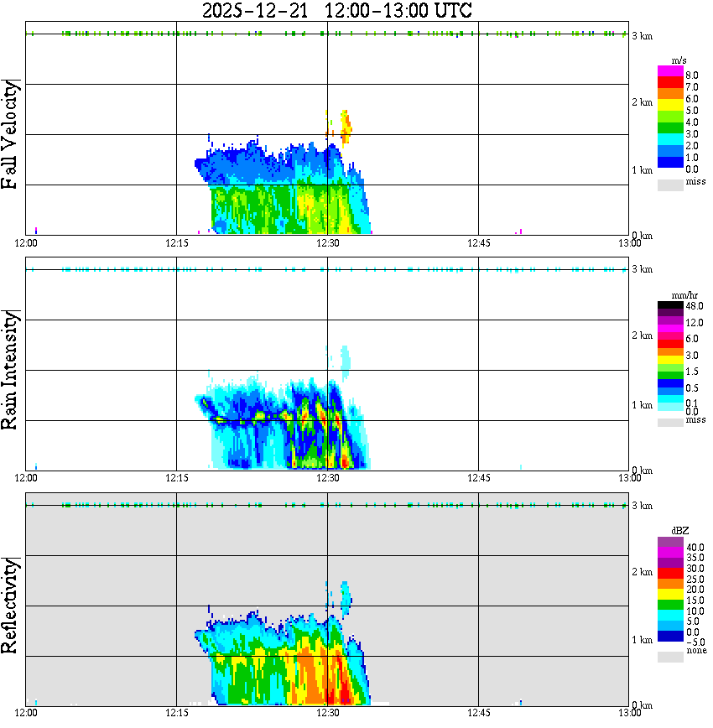Click the "mm/hr" unit label
713x728 pixels.
[x=684, y=295]
